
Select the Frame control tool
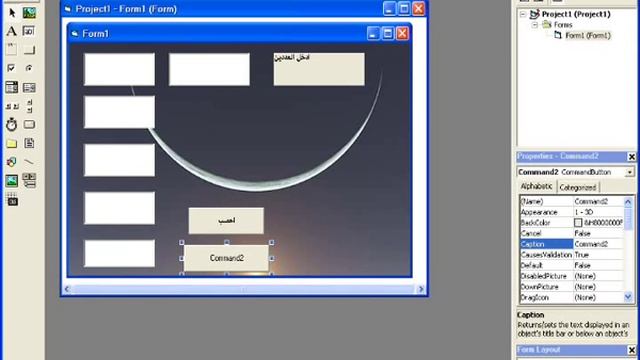click(12, 50)
